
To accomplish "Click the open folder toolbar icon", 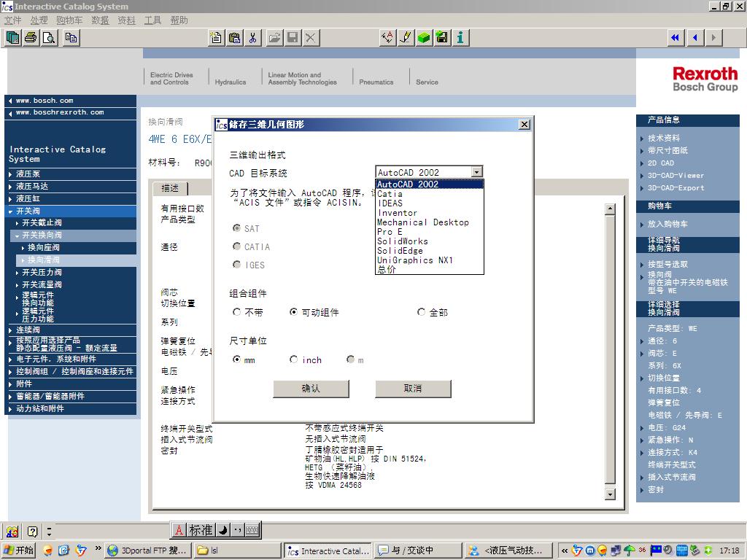I will coord(274,38).
